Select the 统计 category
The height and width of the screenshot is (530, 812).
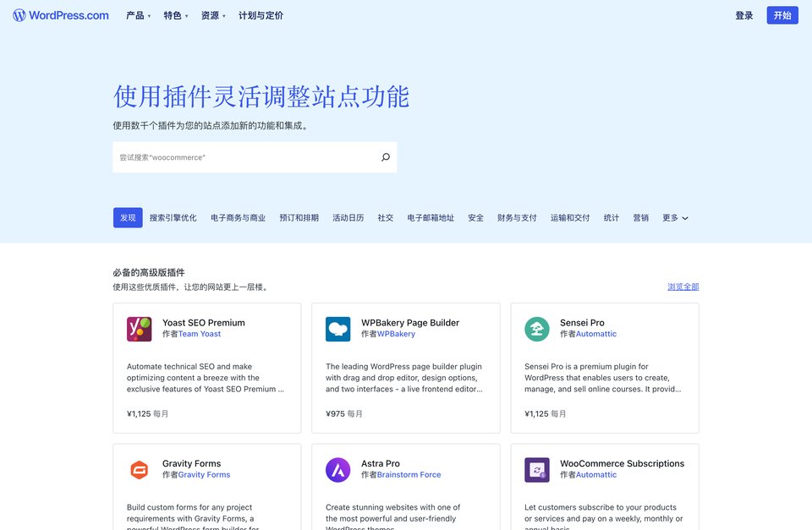(x=611, y=218)
